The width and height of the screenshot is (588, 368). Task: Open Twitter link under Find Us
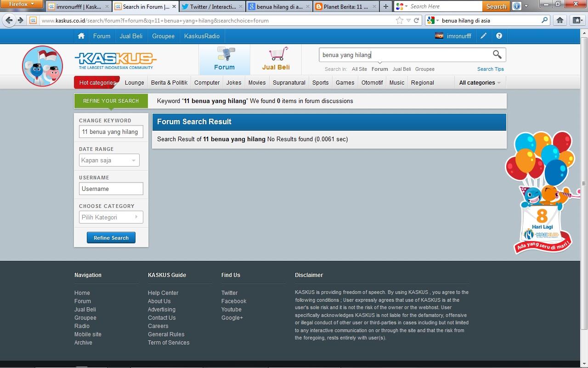(229, 293)
